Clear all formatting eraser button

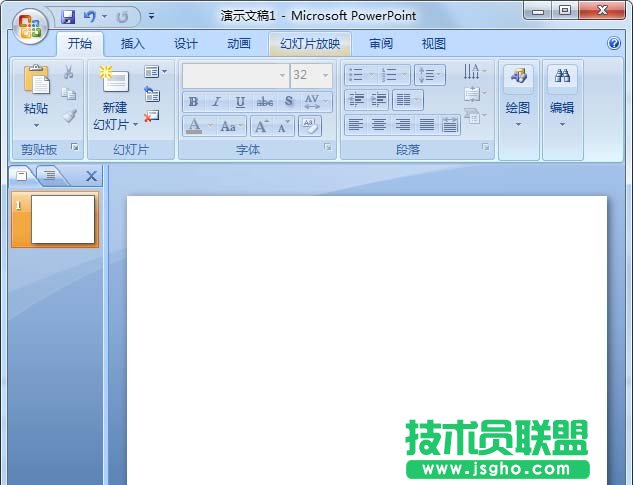310,126
